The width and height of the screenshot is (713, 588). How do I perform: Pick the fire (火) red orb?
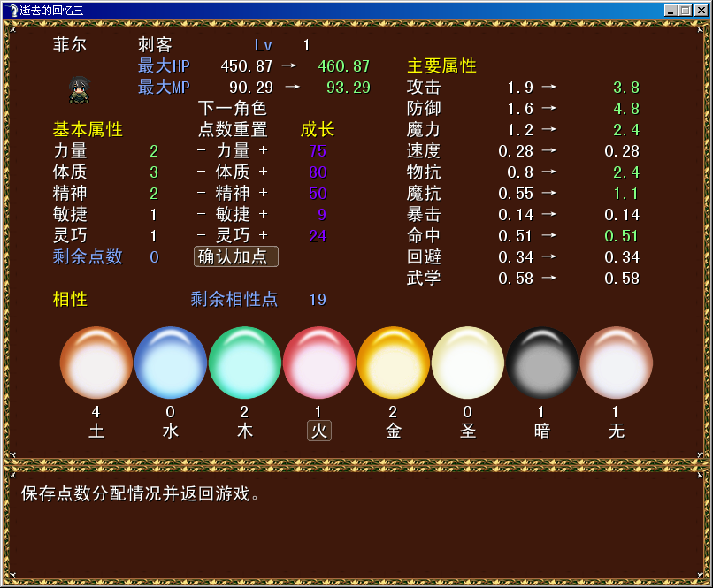click(x=319, y=363)
